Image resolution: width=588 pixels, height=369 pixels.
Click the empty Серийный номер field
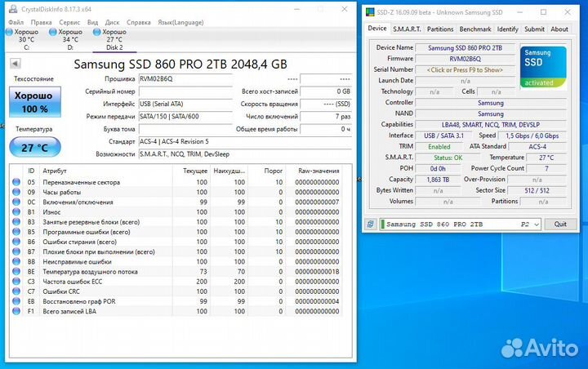click(x=185, y=91)
